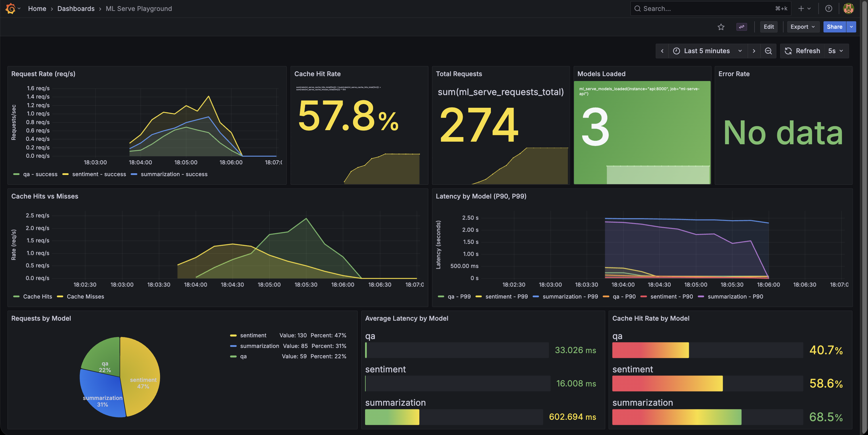The image size is (868, 435).
Task: Star the ML Serve Playground dashboard
Action: [x=722, y=27]
